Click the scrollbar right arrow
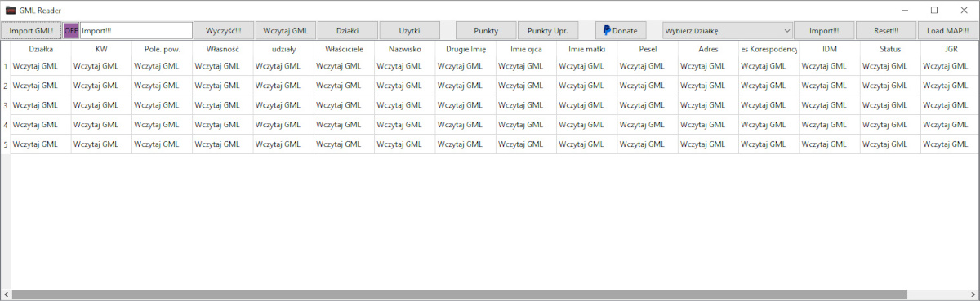The height and width of the screenshot is (301, 980). (973, 294)
